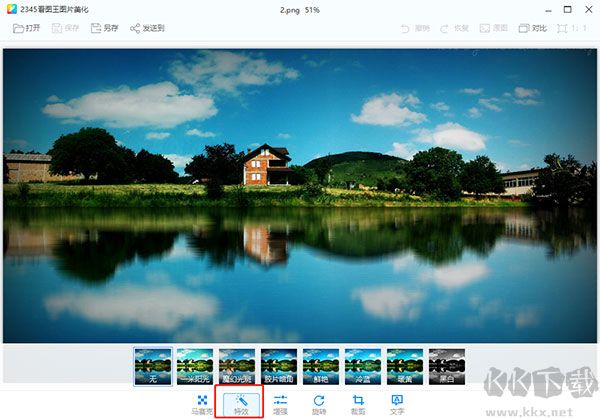This screenshot has width=600, height=419.
Task: Apply the 鲜艳 vivid filter thumbnail
Action: coord(321,366)
